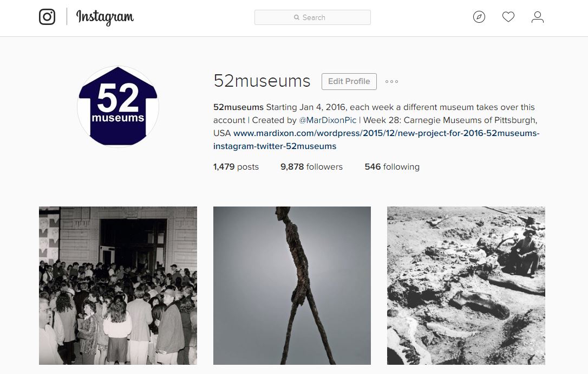
Task: Open the walking sculpture photo thumbnail
Action: coord(292,286)
